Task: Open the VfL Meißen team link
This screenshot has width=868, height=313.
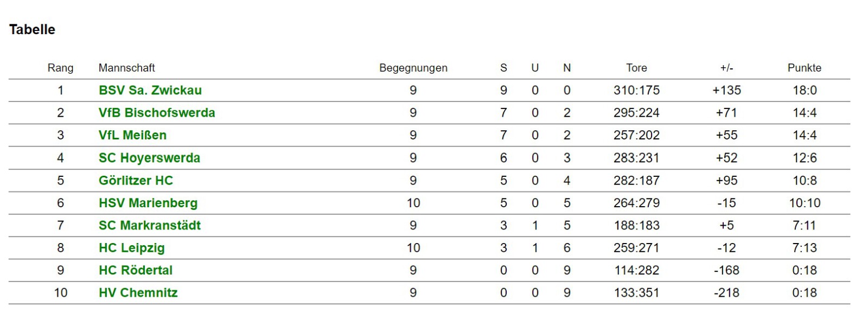Action: point(132,135)
